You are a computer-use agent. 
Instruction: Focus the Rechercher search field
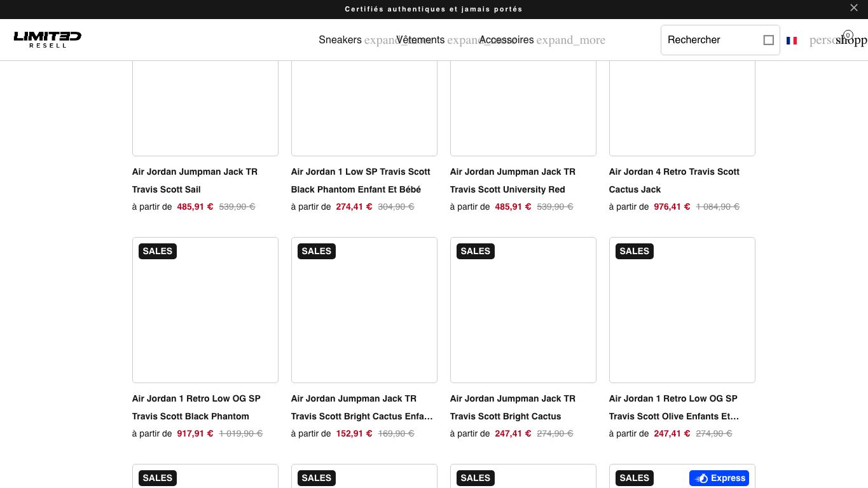tap(712, 40)
